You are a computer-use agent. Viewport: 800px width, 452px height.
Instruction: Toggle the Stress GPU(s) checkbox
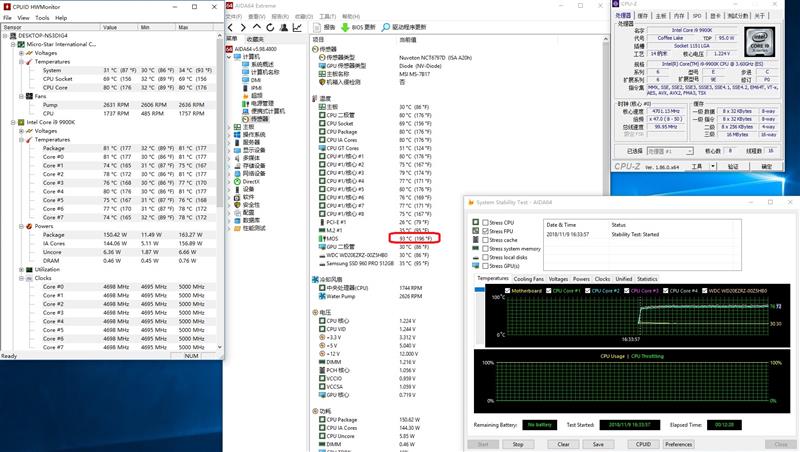click(484, 266)
